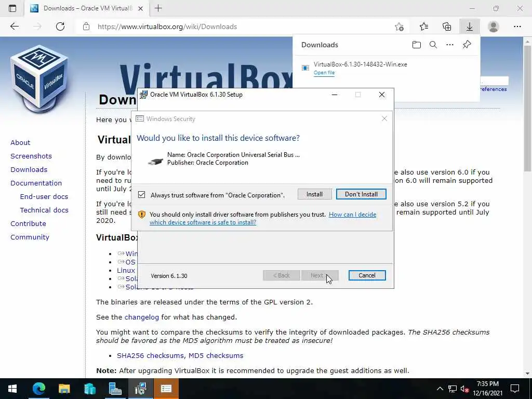532x399 pixels.
Task: Open the Windows Start menu
Action: pos(12,389)
